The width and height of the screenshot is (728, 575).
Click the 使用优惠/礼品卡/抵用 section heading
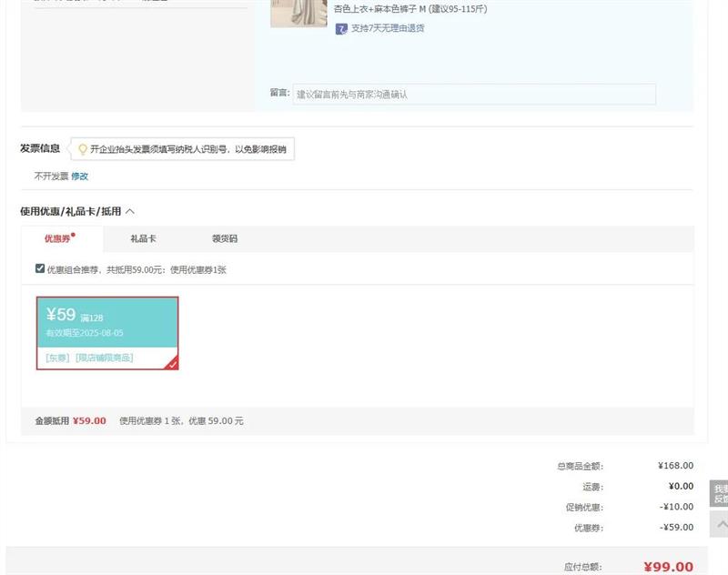[70, 211]
